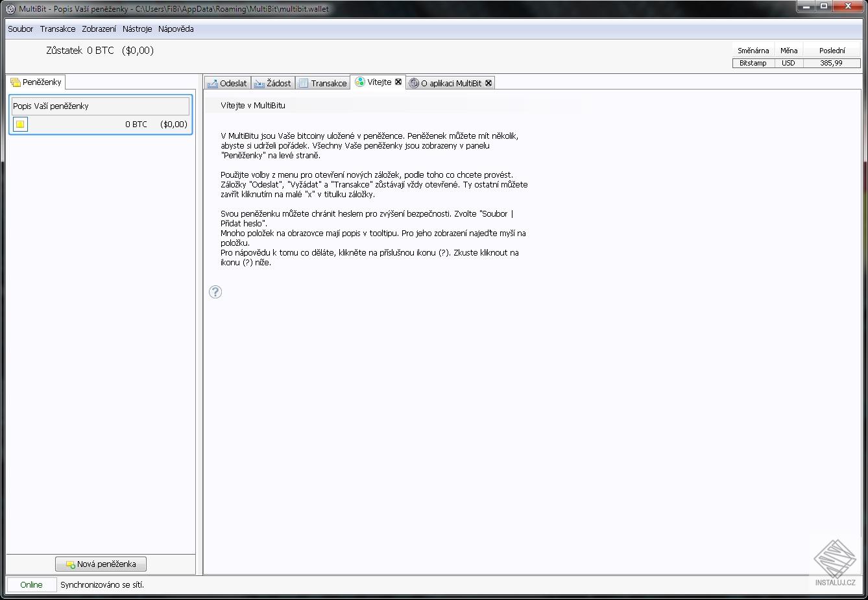Screen dimensions: 868x600
Task: Click the Popis Vaší peněženky description field
Action: click(101, 106)
